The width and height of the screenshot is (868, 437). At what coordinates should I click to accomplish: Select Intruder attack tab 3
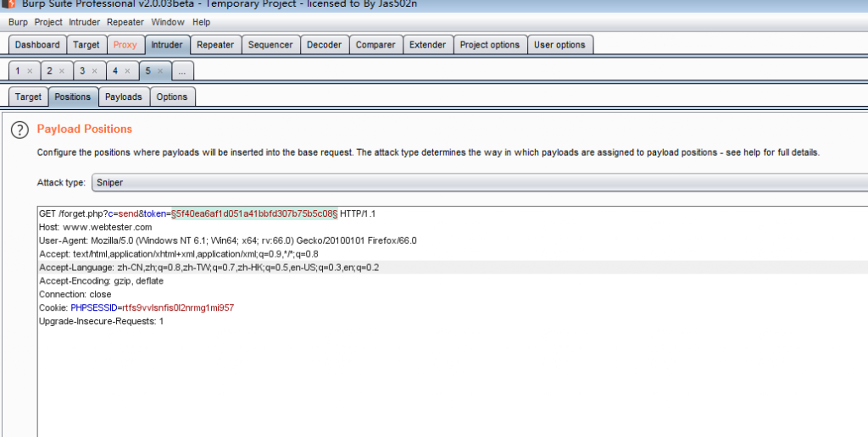pos(82,71)
